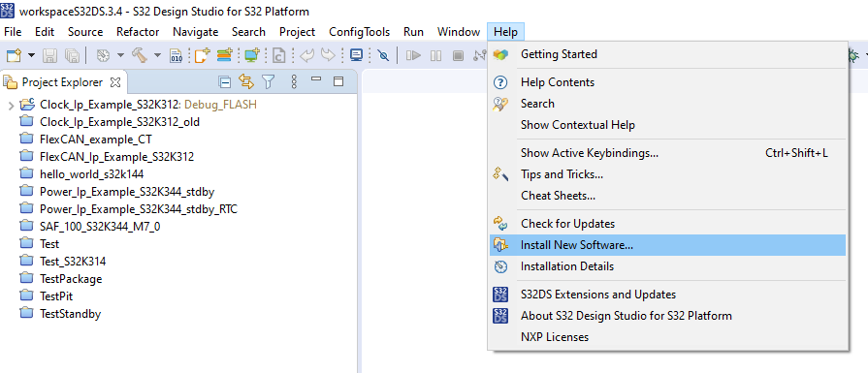Select Clock_Ip_Example_S32K312_old project
The height and width of the screenshot is (373, 868).
119,122
